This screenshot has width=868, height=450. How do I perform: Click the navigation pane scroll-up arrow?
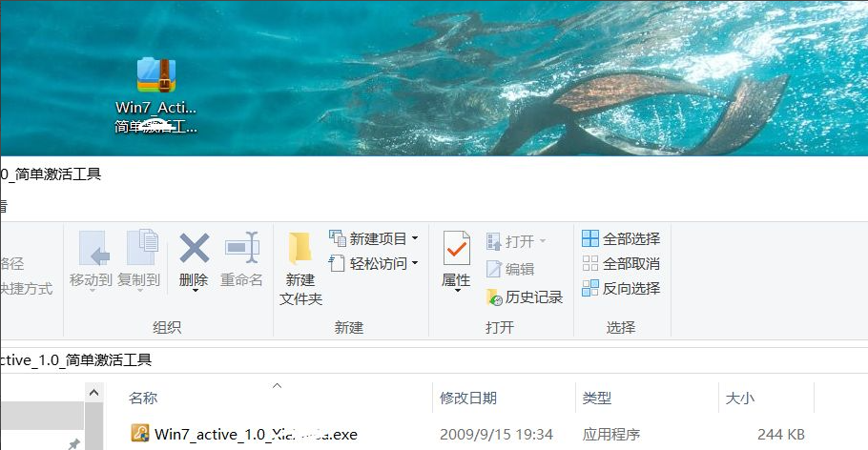93,393
